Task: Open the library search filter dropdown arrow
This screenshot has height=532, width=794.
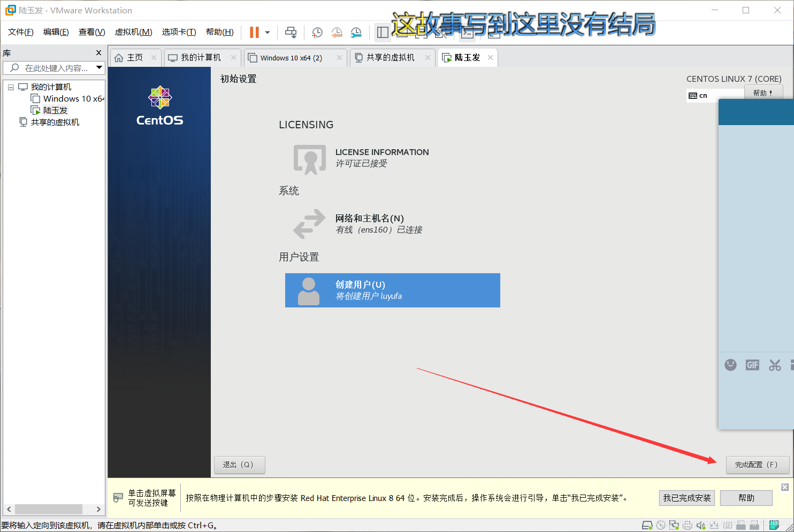Action: (x=99, y=67)
